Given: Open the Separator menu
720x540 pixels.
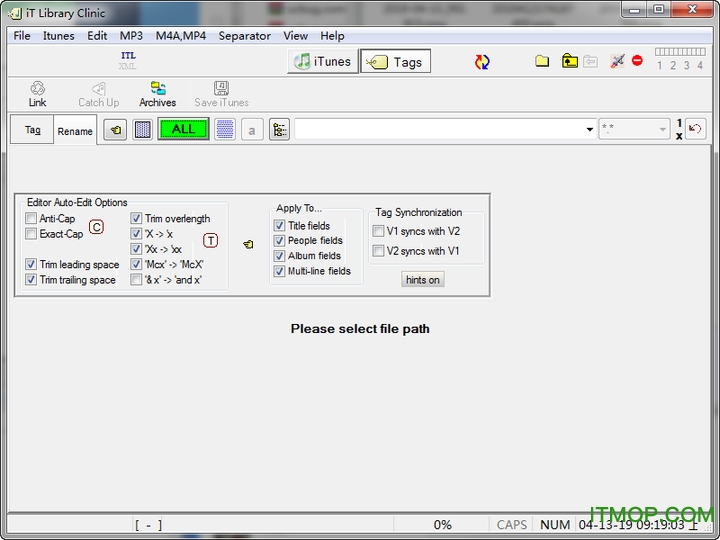Looking at the screenshot, I should click(x=244, y=36).
